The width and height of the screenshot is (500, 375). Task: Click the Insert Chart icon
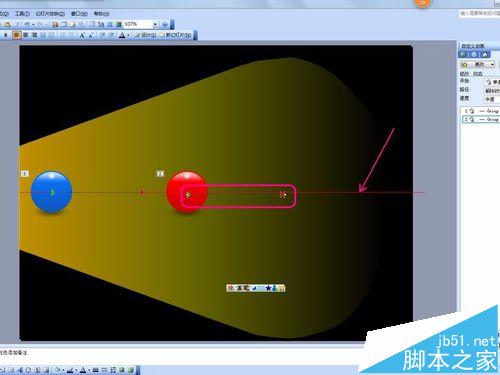pyautogui.click(x=55, y=24)
